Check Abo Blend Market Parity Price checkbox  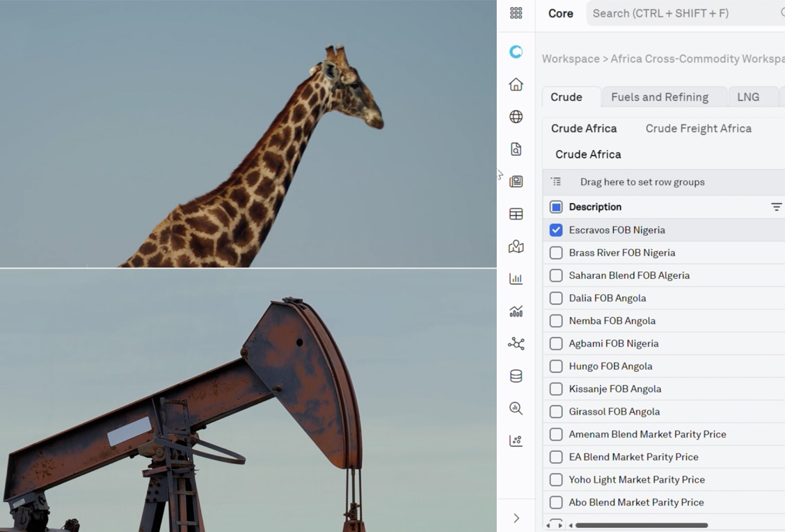tap(556, 503)
